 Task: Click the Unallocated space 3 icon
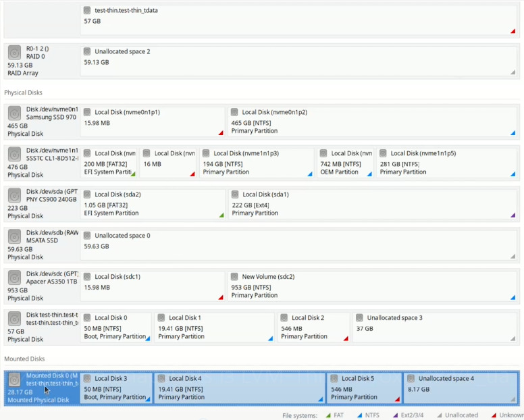[x=360, y=318]
